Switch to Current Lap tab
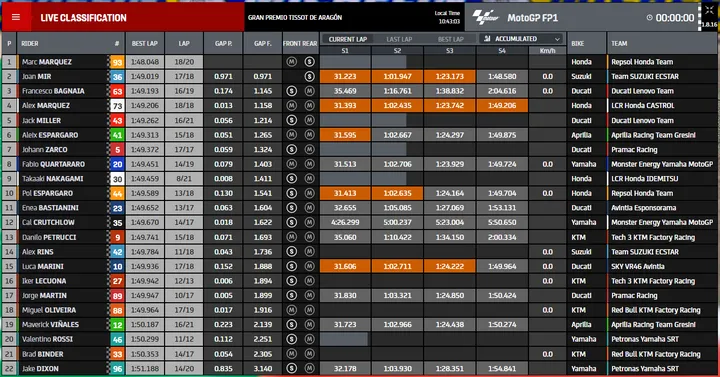The height and width of the screenshot is (377, 720). click(x=348, y=39)
